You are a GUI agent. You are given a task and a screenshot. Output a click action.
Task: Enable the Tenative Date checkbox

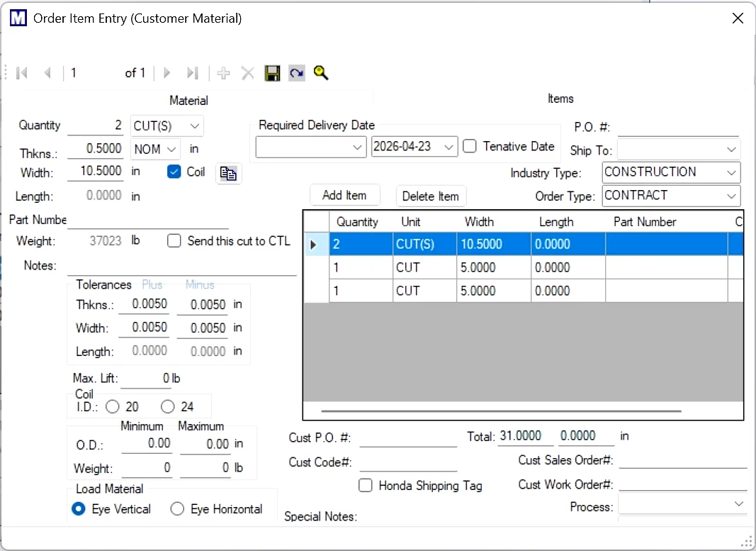click(469, 146)
